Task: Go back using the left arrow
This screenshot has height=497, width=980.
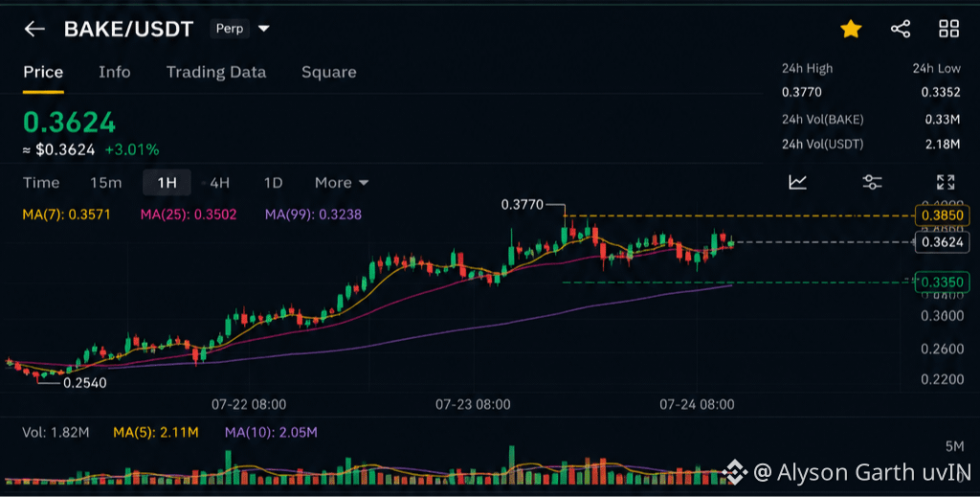Action: click(x=34, y=29)
